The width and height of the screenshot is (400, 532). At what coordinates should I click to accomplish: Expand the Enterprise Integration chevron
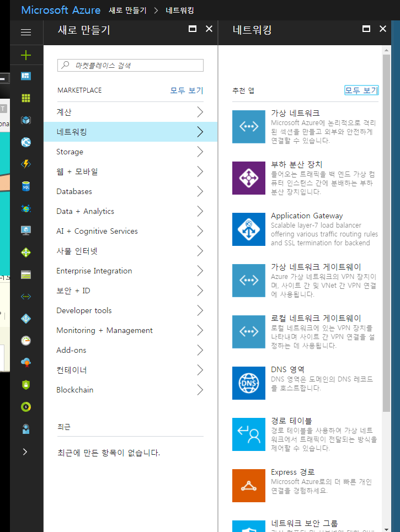pyautogui.click(x=200, y=271)
